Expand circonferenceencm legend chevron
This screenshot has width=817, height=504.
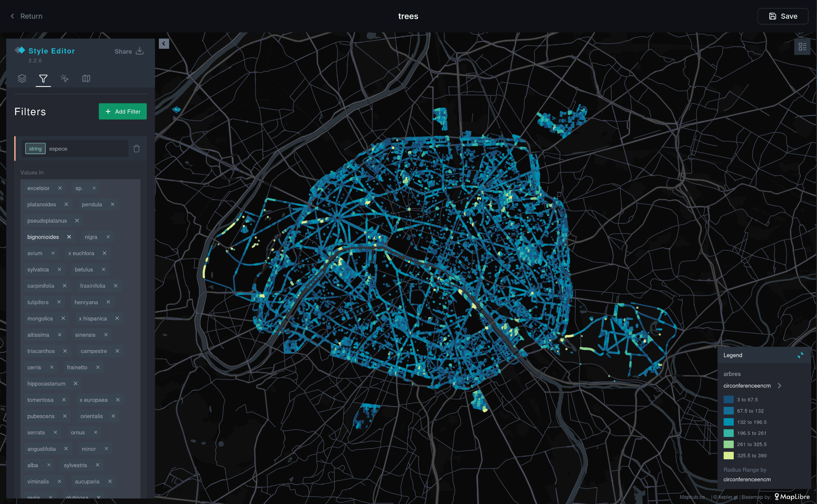[780, 386]
